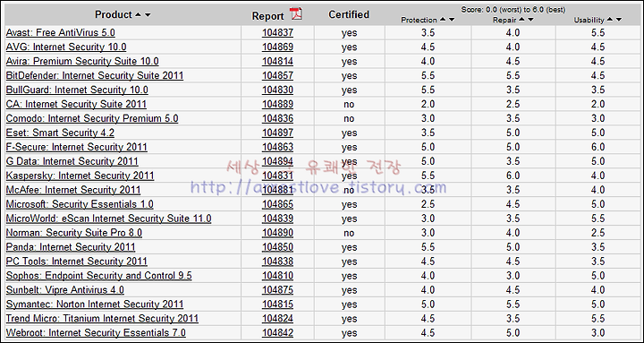This screenshot has height=343, width=644.
Task: Open report 104869 for AVG
Action: [277, 47]
